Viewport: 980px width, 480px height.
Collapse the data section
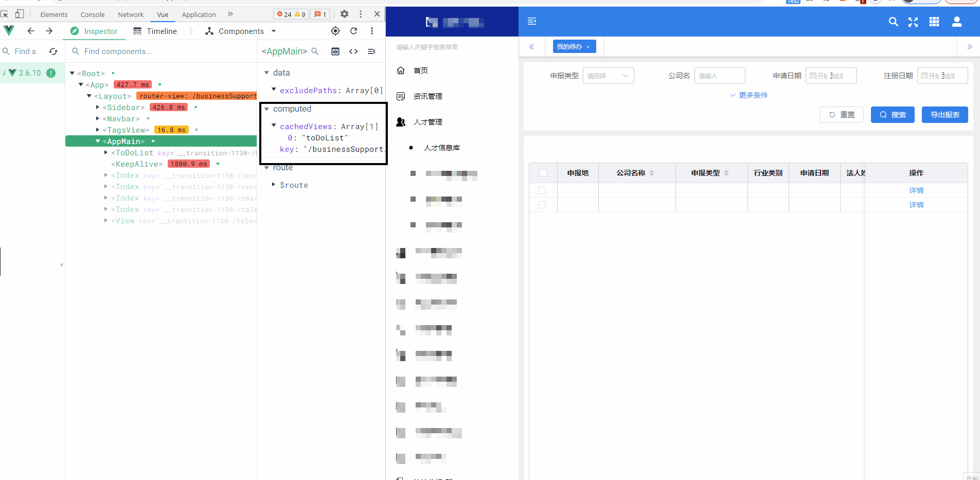(266, 73)
